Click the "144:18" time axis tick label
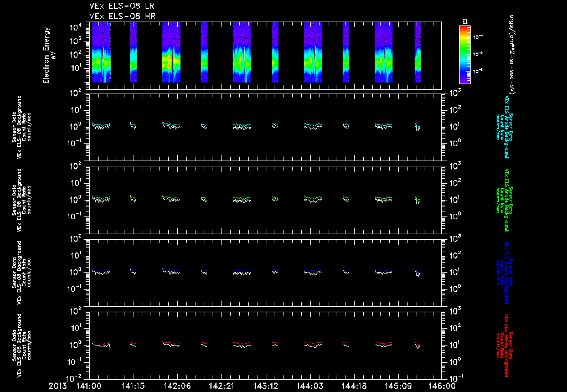Viewport: 567px width, 392px height. point(354,386)
